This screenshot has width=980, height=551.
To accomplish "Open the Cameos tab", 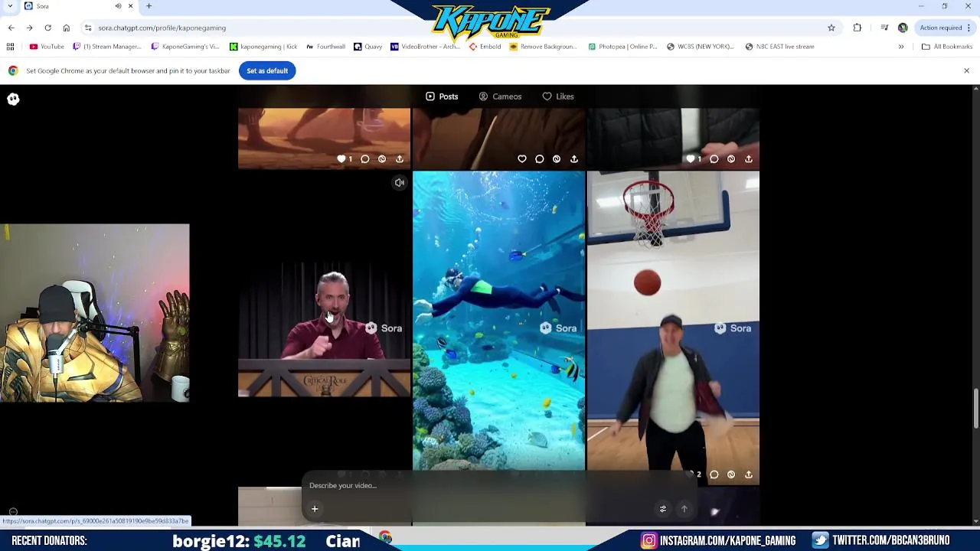I will (x=500, y=96).
